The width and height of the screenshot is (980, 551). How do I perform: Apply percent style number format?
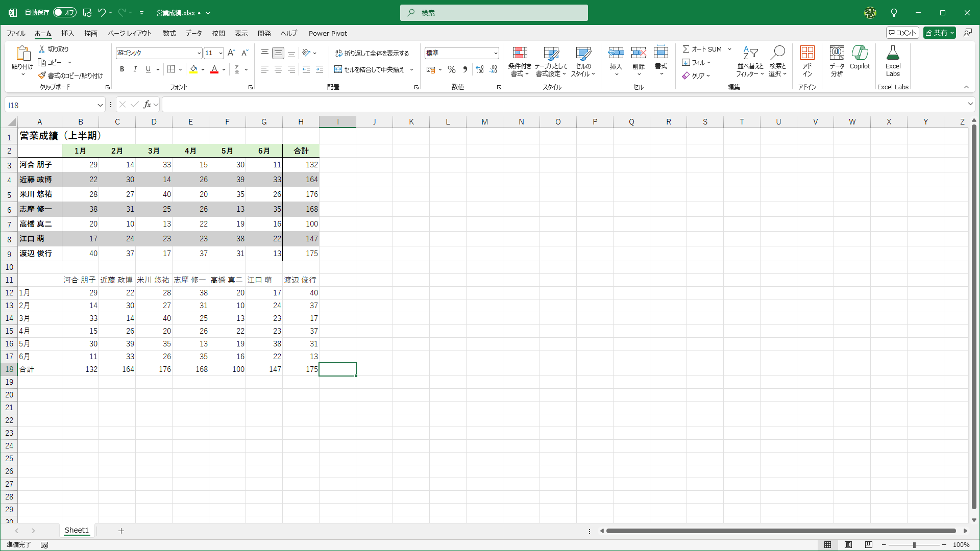[451, 69]
